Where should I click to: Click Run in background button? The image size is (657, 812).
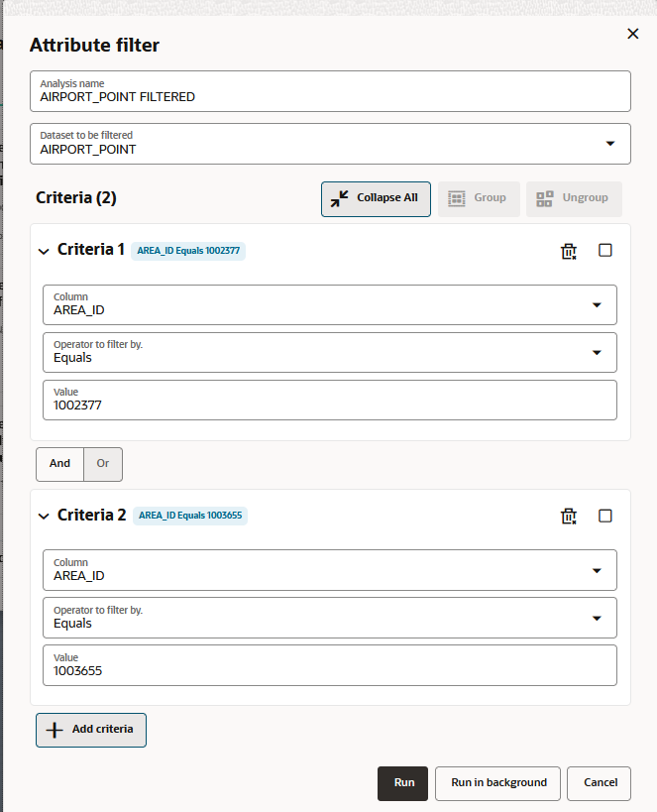498,783
